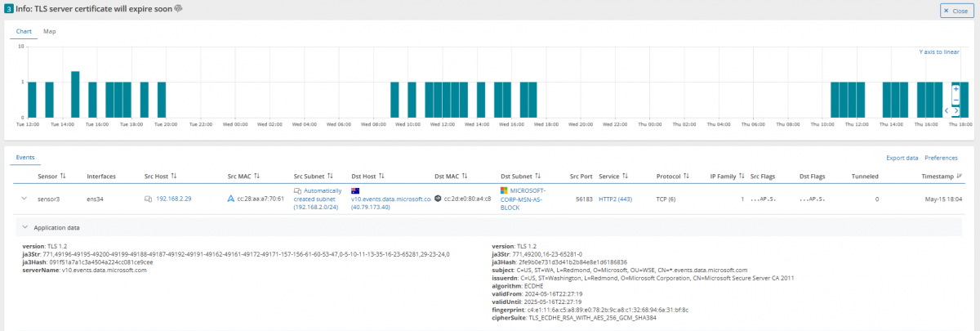Zoom out the chart with minus
Viewport: 980px width, 331px height.
(x=955, y=100)
